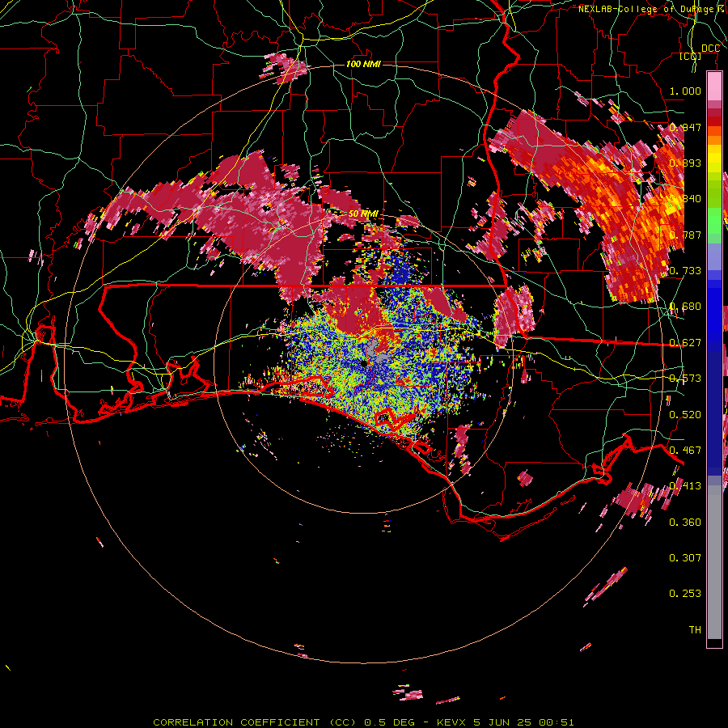
Task: Click the 0.520 color scale label
Action: [x=685, y=415]
